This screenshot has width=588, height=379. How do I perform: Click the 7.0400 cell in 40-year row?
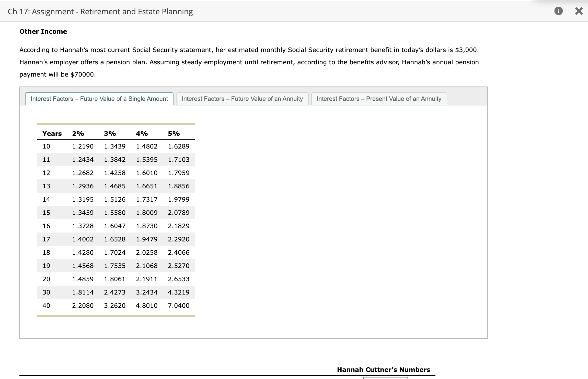click(x=179, y=305)
